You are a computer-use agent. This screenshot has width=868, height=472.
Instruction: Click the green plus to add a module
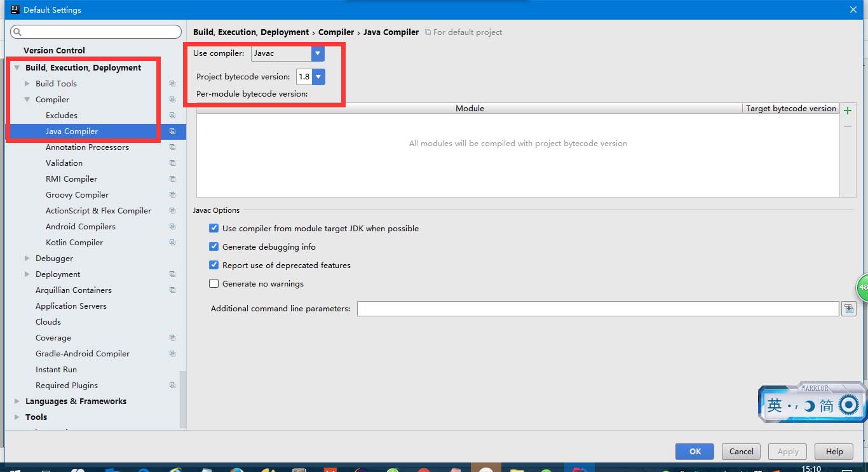pos(847,111)
